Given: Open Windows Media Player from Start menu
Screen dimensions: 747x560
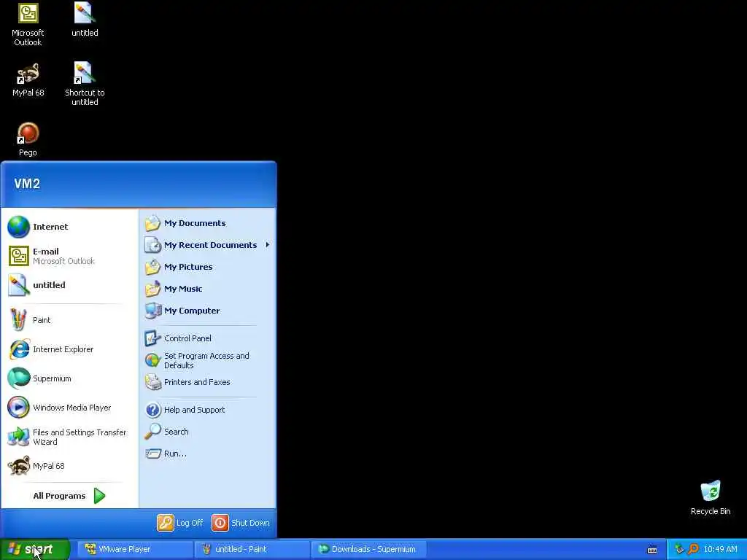Looking at the screenshot, I should [x=70, y=408].
